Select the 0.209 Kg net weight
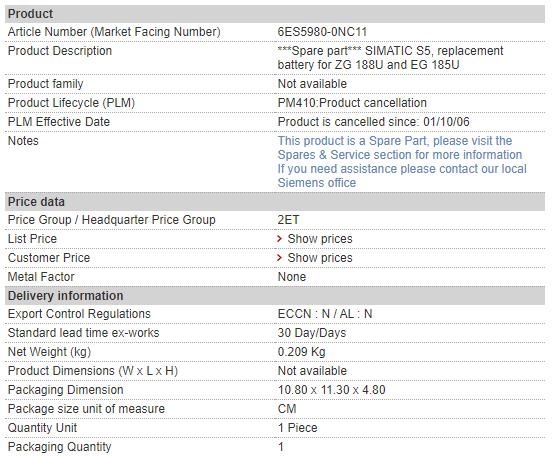 (301, 352)
